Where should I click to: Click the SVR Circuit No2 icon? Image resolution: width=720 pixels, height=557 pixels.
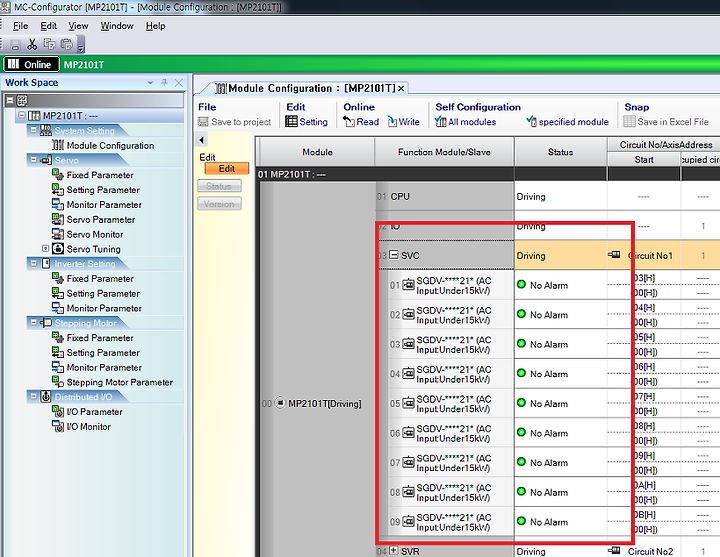tap(614, 550)
